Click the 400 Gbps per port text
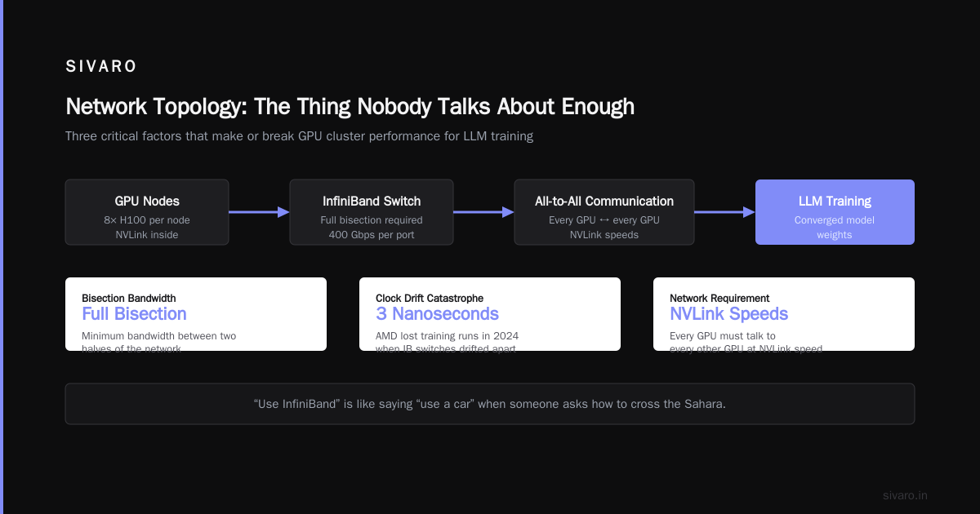 [x=372, y=235]
